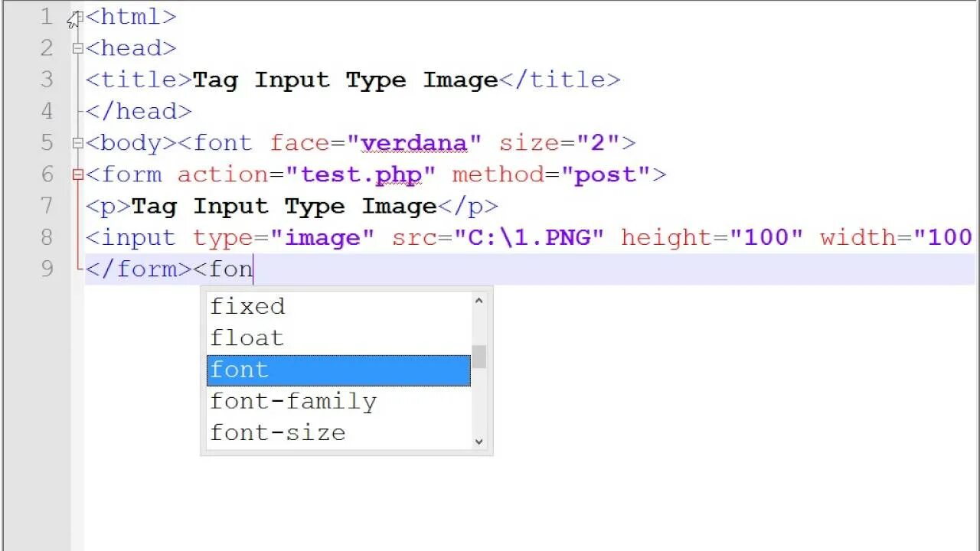The width and height of the screenshot is (980, 551).
Task: Click line number 3 in gutter
Action: pyautogui.click(x=47, y=80)
